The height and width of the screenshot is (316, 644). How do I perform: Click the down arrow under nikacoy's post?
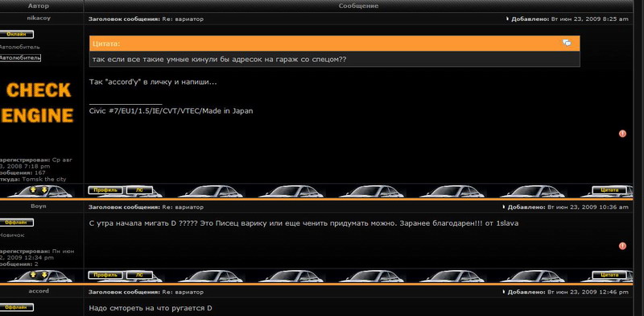click(44, 189)
